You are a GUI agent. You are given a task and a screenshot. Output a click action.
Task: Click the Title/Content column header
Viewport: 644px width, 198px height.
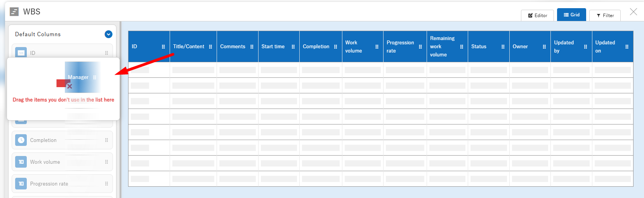193,47
